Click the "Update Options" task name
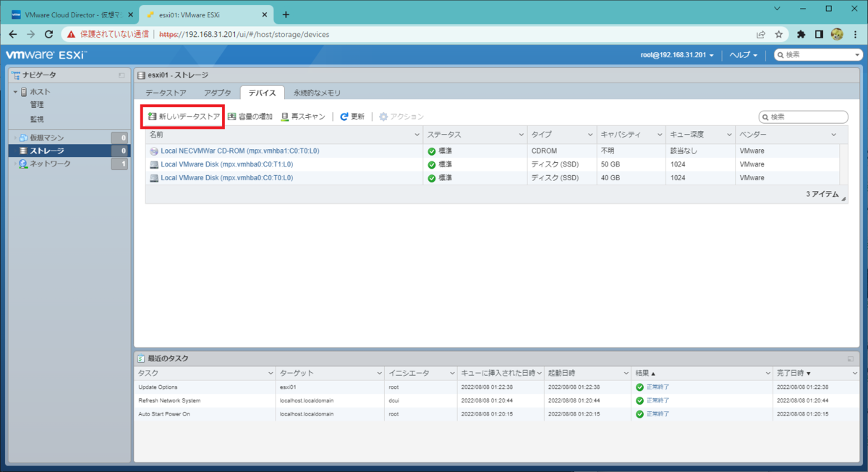 coord(158,387)
